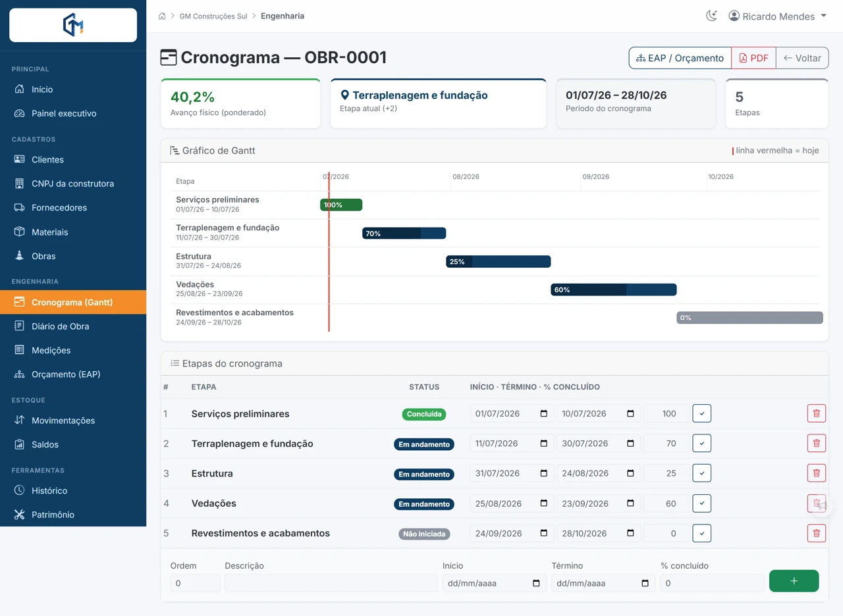Delete the Terraplenagem e fundação stage

coord(817,444)
